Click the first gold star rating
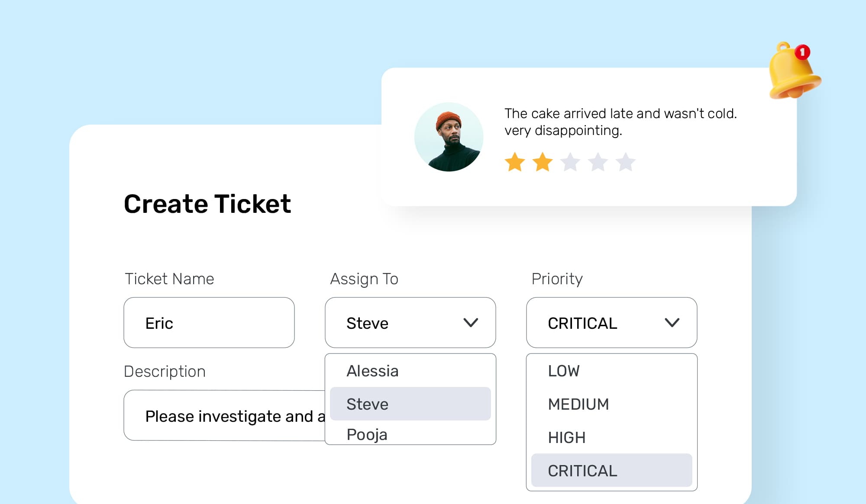 coord(515,162)
